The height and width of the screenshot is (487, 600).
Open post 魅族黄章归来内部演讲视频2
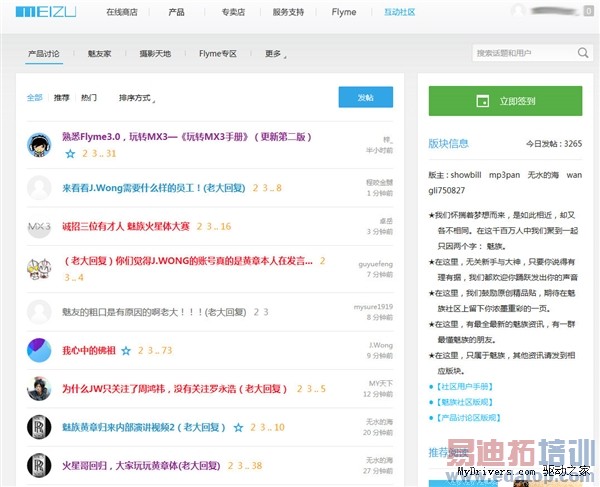click(144, 427)
